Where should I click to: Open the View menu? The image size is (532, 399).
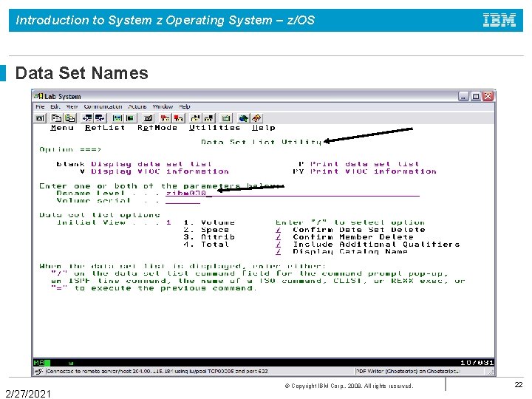[72, 106]
